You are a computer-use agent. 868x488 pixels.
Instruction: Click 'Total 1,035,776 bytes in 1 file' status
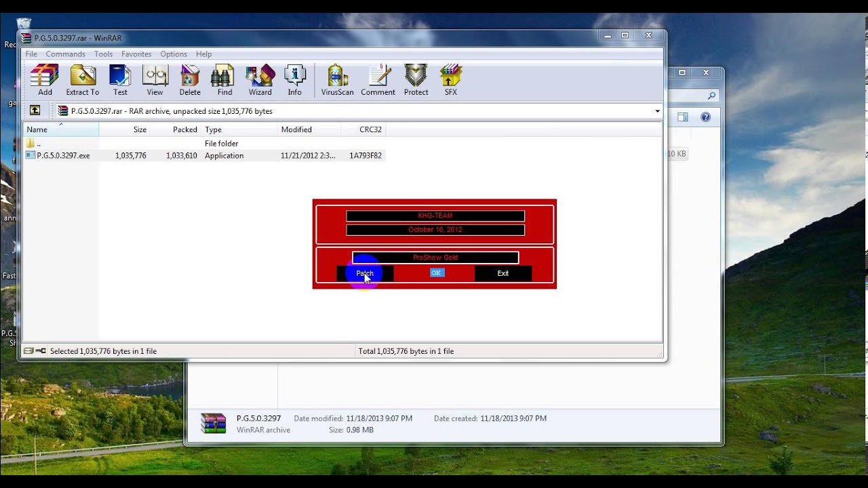point(406,351)
